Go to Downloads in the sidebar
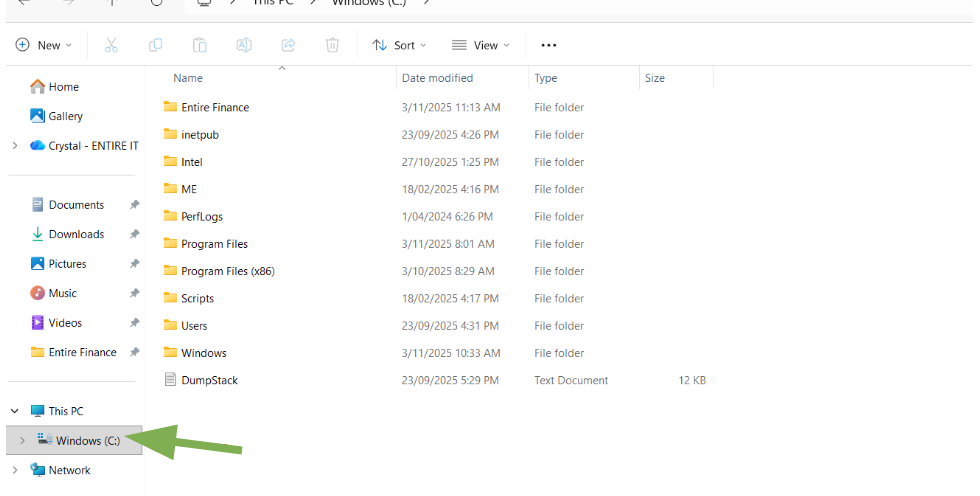Viewport: 980px width, 496px height. [76, 234]
